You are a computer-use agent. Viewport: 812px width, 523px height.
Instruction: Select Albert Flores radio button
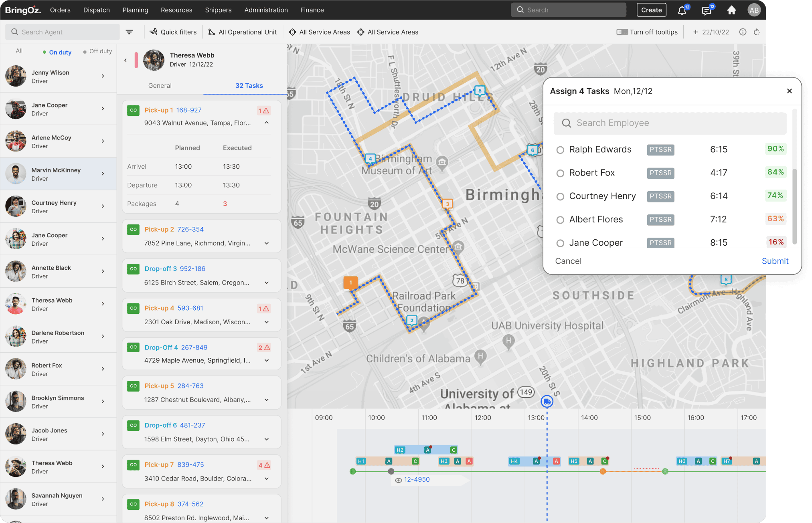tap(560, 220)
